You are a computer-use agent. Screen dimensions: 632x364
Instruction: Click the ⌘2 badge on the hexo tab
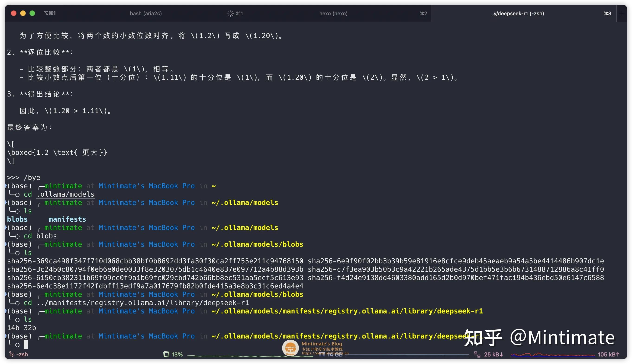423,13
